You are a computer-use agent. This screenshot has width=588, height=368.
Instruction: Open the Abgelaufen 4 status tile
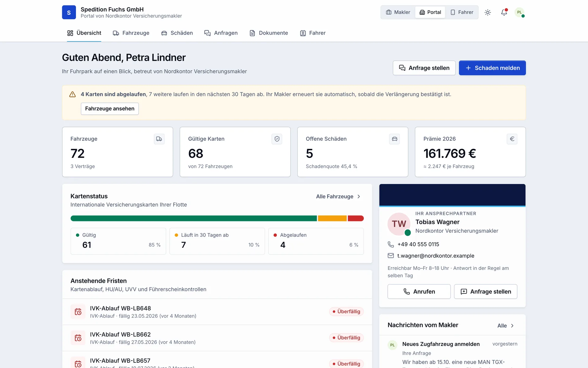coord(316,241)
